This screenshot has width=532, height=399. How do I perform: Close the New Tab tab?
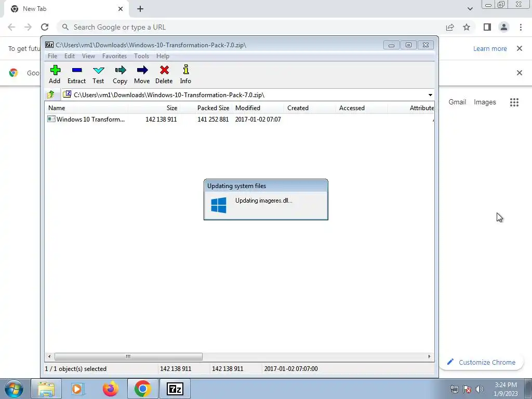pyautogui.click(x=121, y=9)
